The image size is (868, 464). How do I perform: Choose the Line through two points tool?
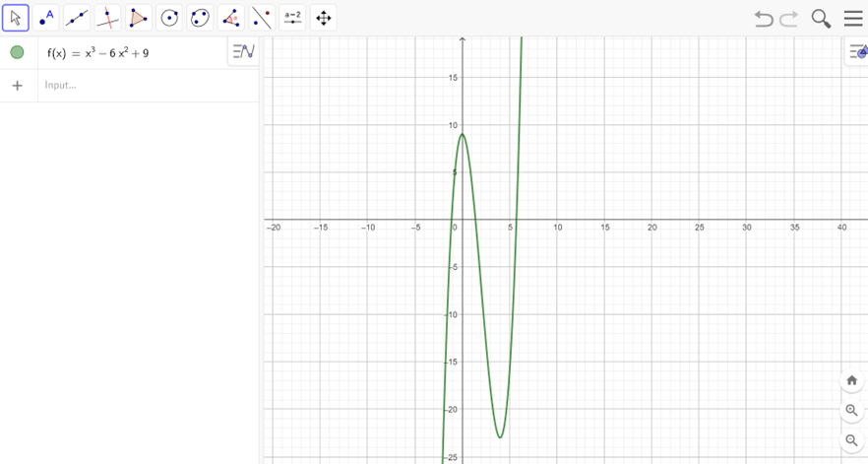pyautogui.click(x=77, y=18)
